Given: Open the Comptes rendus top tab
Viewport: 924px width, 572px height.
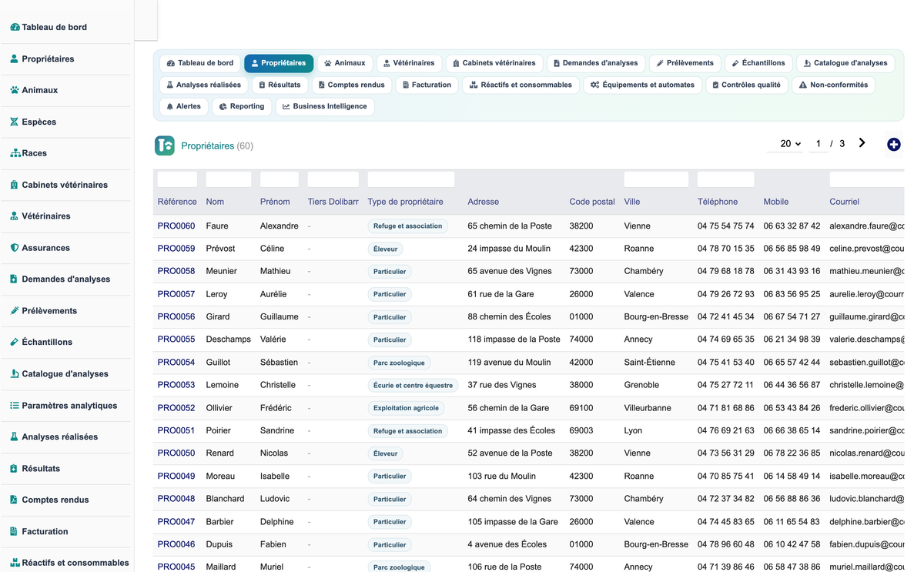Looking at the screenshot, I should click(x=351, y=85).
